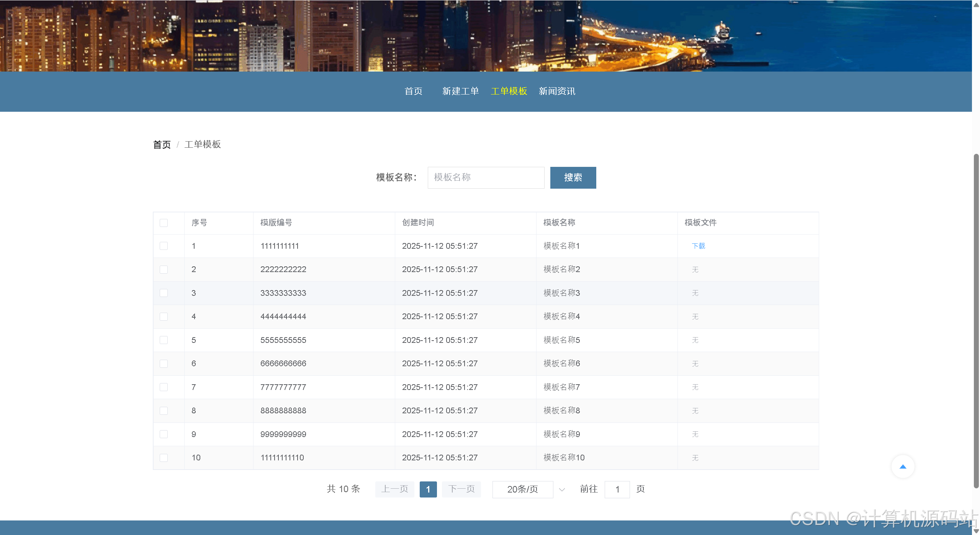Screen dimensions: 980x535
Task: Click the 下一页 next page button
Action: [461, 489]
